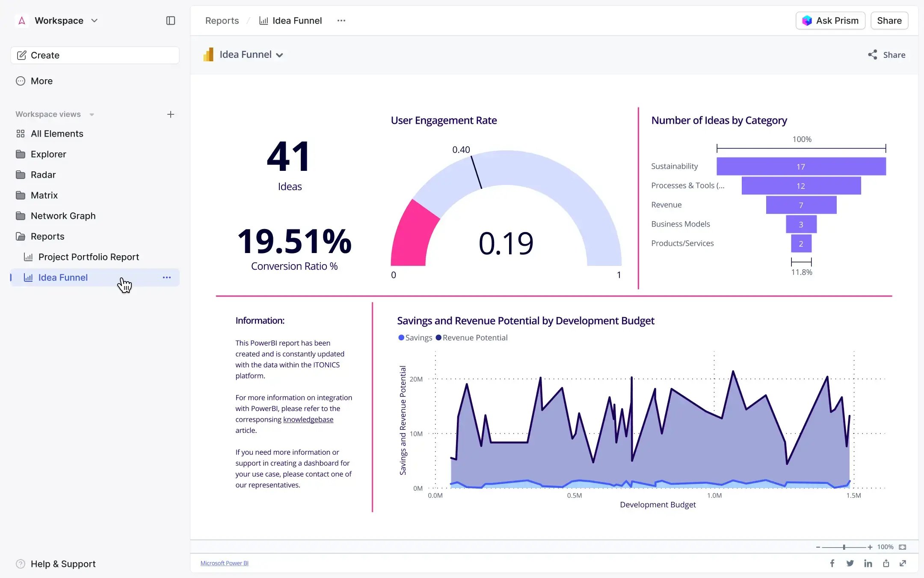Click the zoom in plus button
The image size is (924, 578).
point(870,547)
